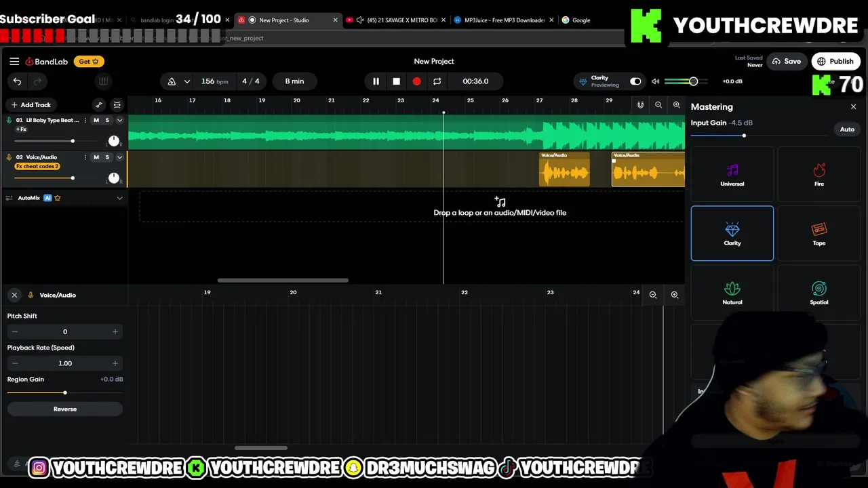Decrease Playback Rate speed
This screenshot has width=868, height=488.
pos(14,363)
